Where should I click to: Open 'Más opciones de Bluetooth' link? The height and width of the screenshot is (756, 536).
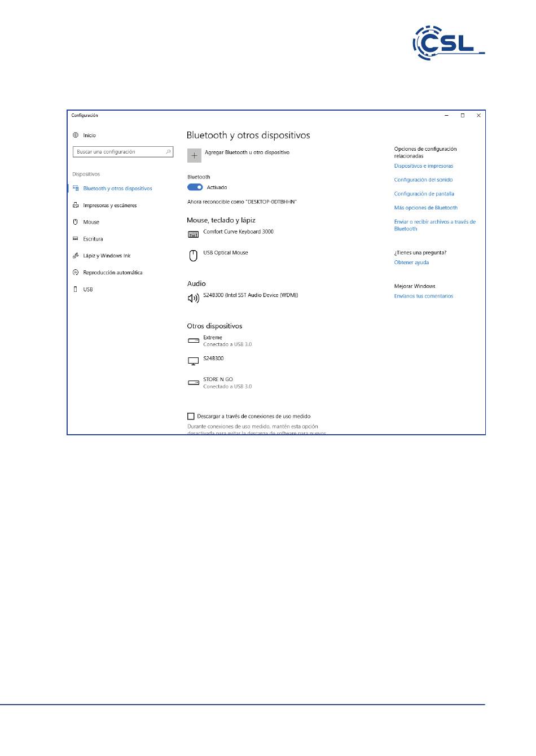coord(426,208)
